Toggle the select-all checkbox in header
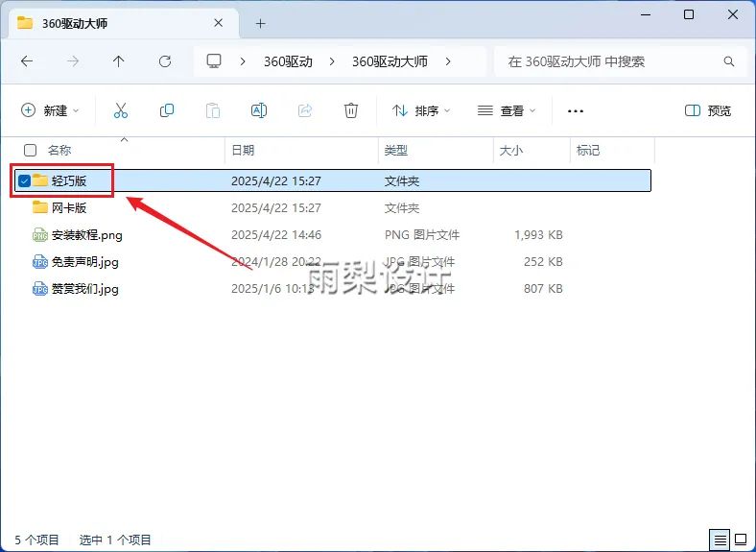Screen dimensions: 756x552 coord(31,150)
